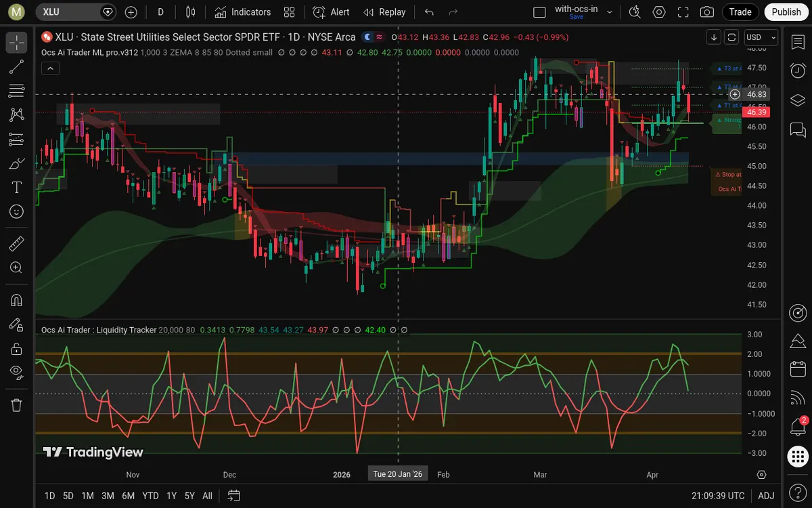Open time axis settings gear
The height and width of the screenshot is (508, 812).
pos(761,474)
